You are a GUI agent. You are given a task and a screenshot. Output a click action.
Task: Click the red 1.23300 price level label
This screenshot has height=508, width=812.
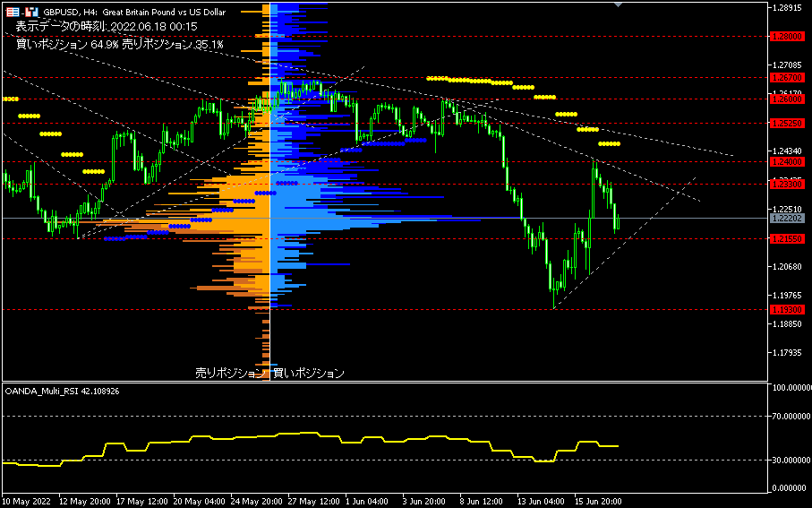click(x=787, y=185)
